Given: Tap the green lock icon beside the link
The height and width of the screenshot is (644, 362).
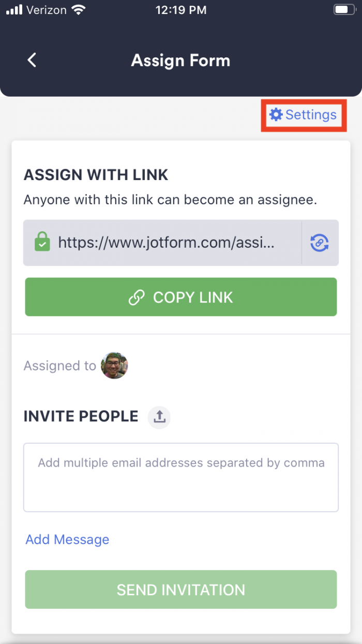Looking at the screenshot, I should 42,243.
